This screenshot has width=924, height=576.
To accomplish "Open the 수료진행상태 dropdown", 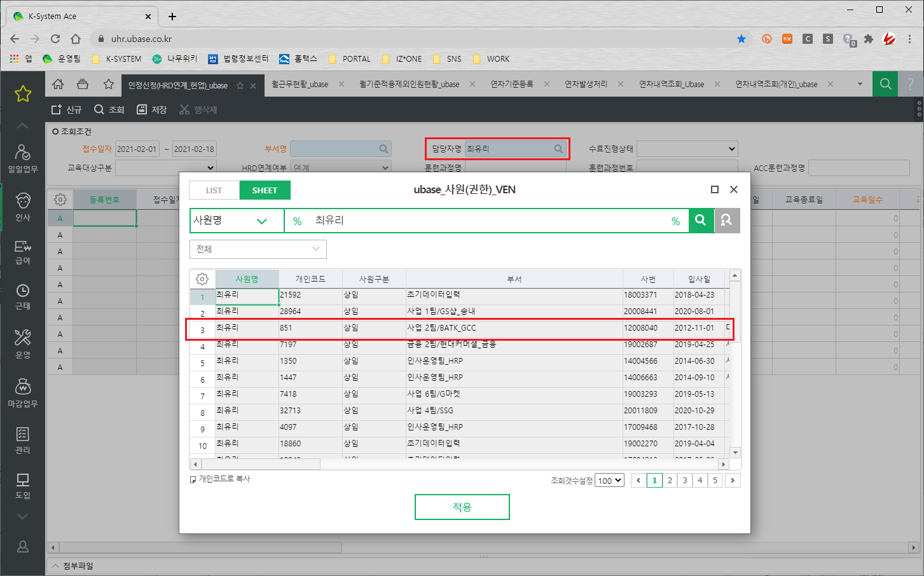I will coord(687,149).
